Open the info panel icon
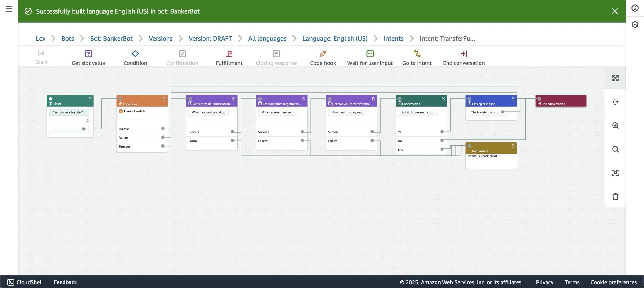This screenshot has width=644, height=288. click(x=635, y=8)
